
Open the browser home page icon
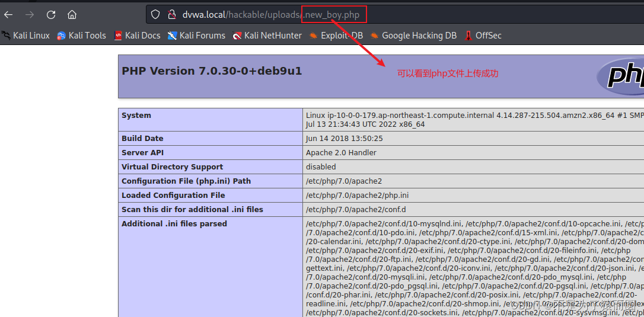click(x=72, y=15)
